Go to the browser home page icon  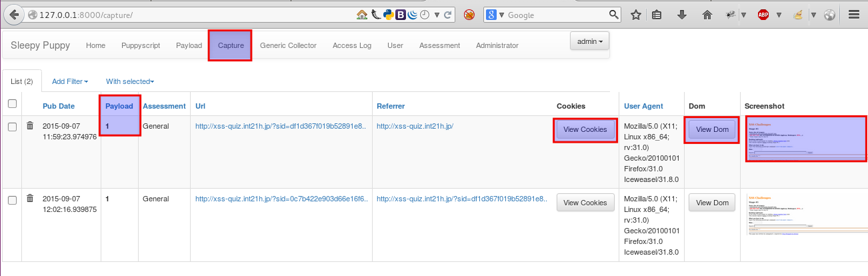pos(707,15)
